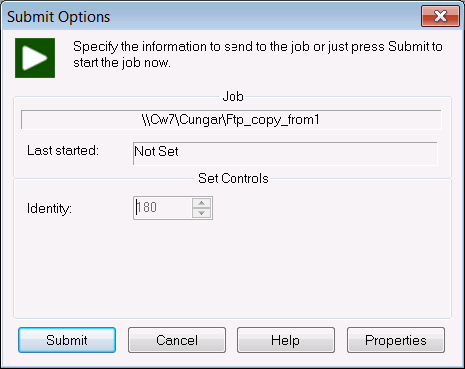Click the Submit Options title bar text

point(58,17)
